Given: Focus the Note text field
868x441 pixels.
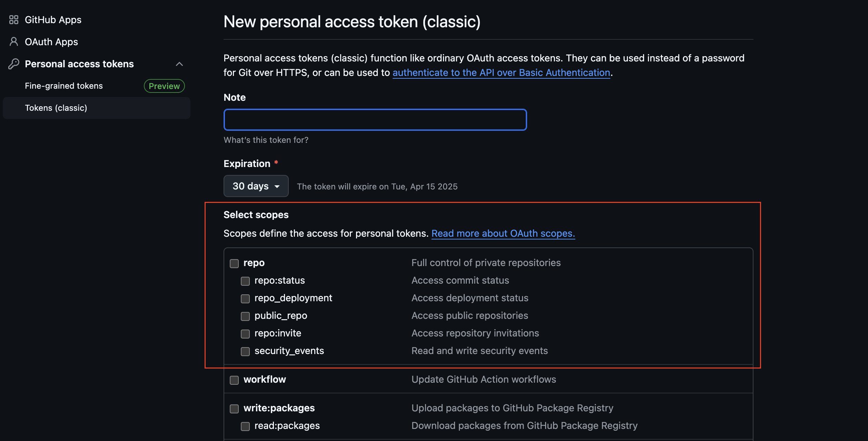Looking at the screenshot, I should (x=375, y=120).
